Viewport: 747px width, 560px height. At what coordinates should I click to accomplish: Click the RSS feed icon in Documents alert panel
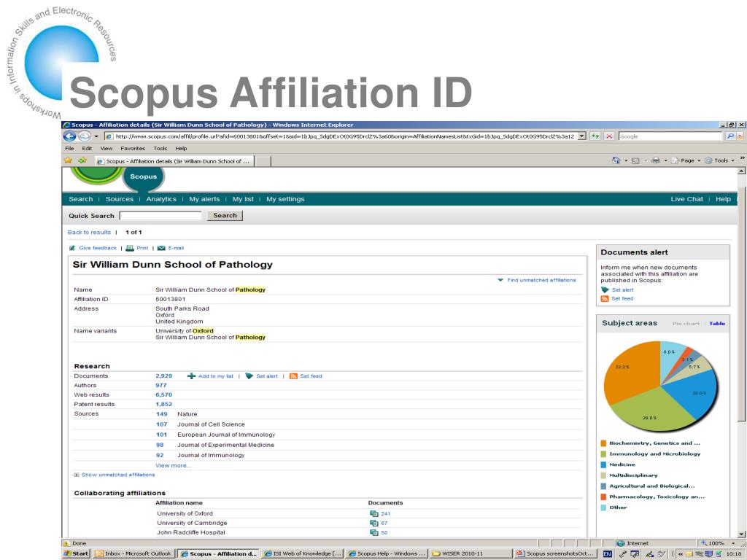(605, 298)
